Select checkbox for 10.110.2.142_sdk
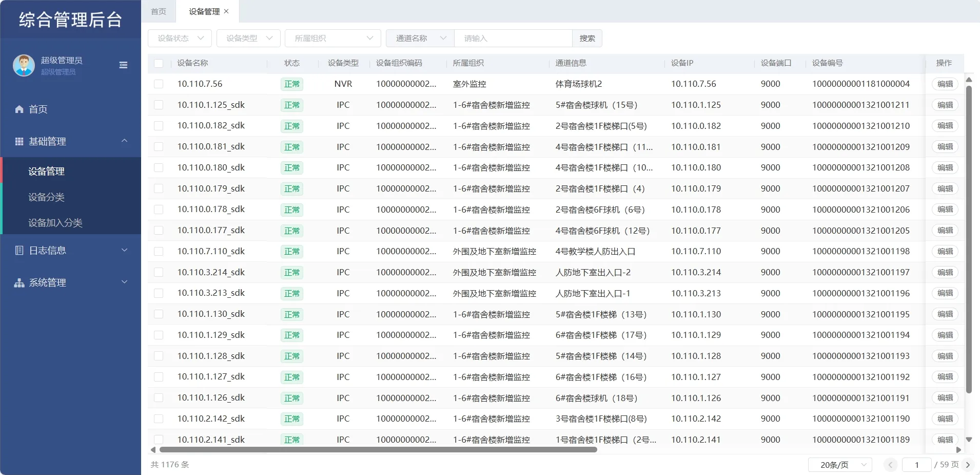The image size is (980, 475). (x=159, y=419)
